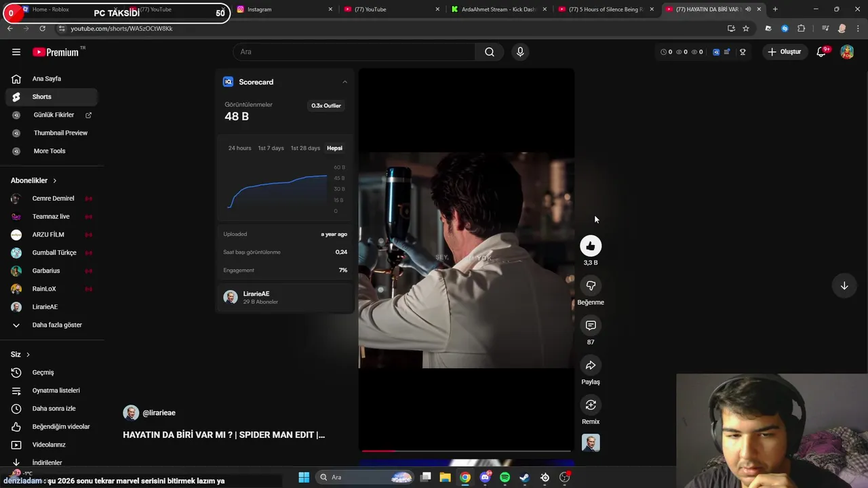
Task: Open a new browser tab
Action: (x=775, y=9)
